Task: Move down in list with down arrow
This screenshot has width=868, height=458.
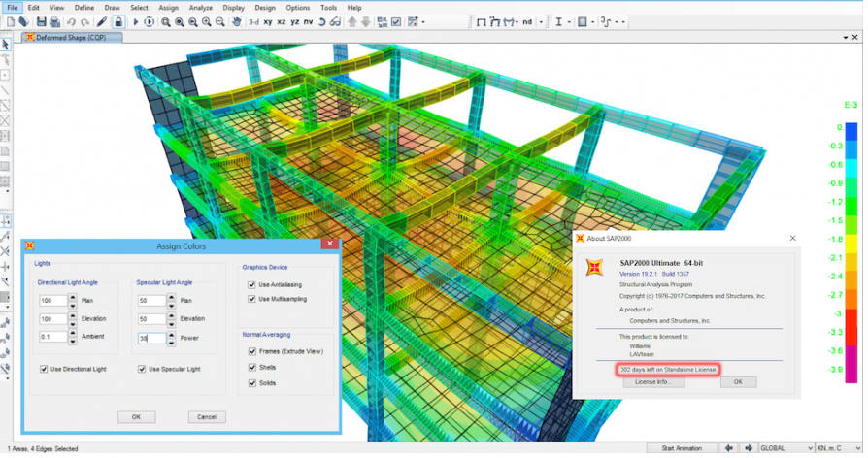Action: pyautogui.click(x=366, y=22)
